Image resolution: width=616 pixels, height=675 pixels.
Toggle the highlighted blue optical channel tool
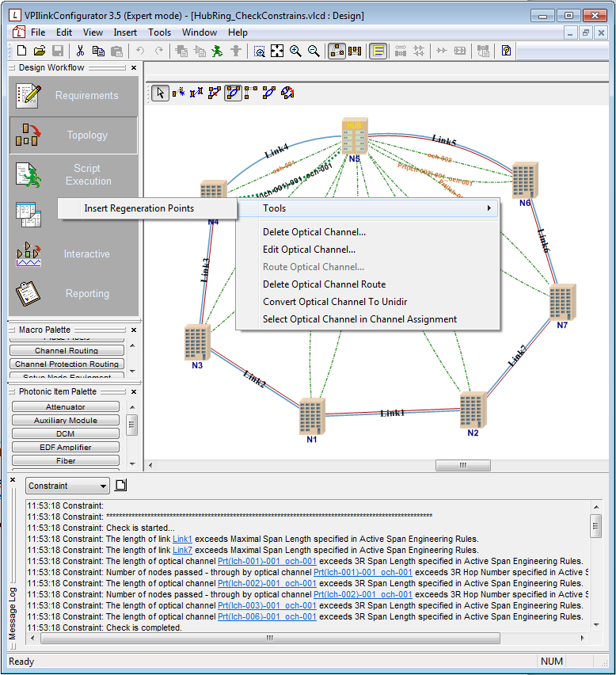[233, 93]
